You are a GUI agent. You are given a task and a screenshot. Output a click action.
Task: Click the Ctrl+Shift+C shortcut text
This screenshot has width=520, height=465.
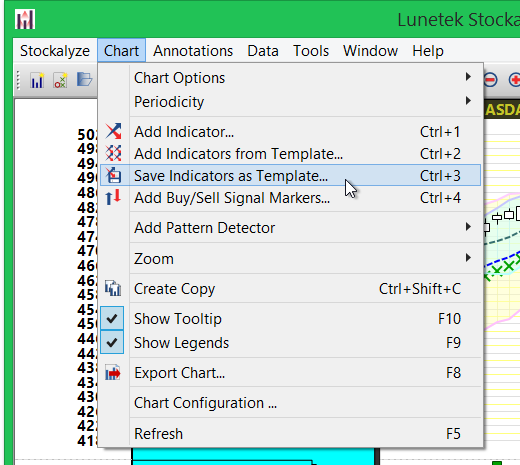(420, 289)
